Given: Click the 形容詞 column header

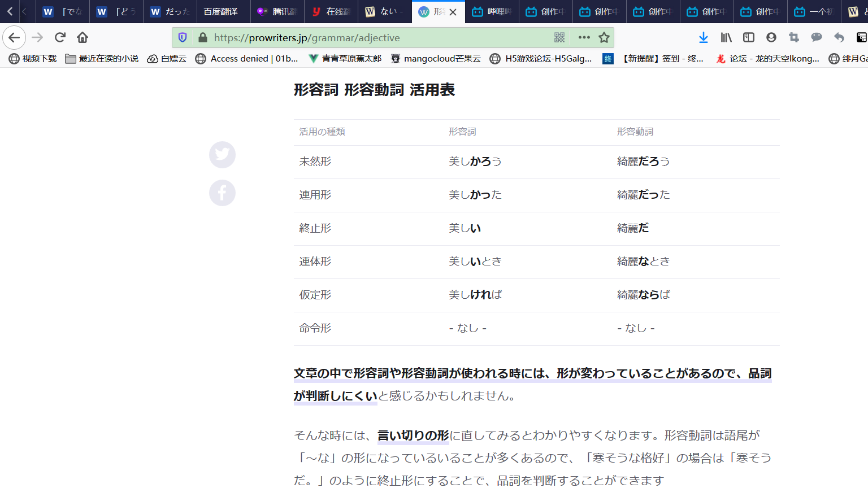Looking at the screenshot, I should [462, 132].
